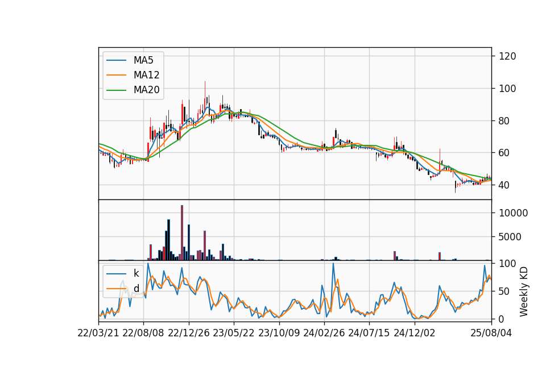Viewport: 546px width, 392px height.
Task: Click the 22/08/08 date label
Action: pos(143,333)
